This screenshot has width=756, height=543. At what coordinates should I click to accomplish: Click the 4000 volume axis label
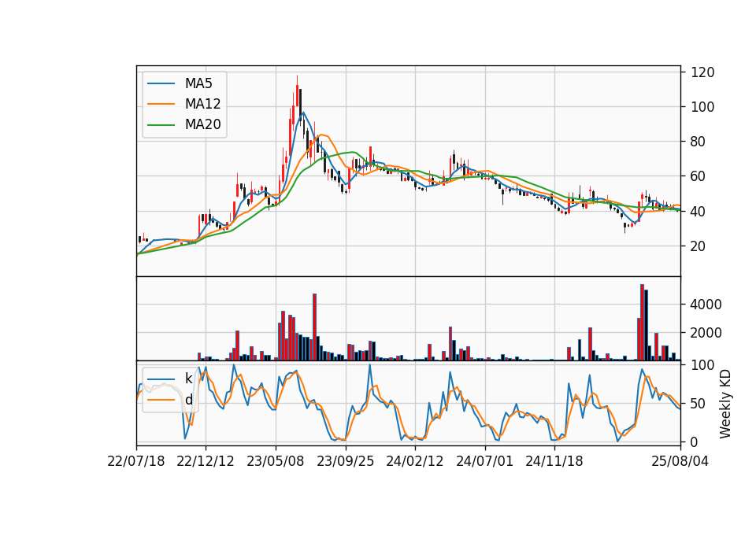tap(706, 305)
